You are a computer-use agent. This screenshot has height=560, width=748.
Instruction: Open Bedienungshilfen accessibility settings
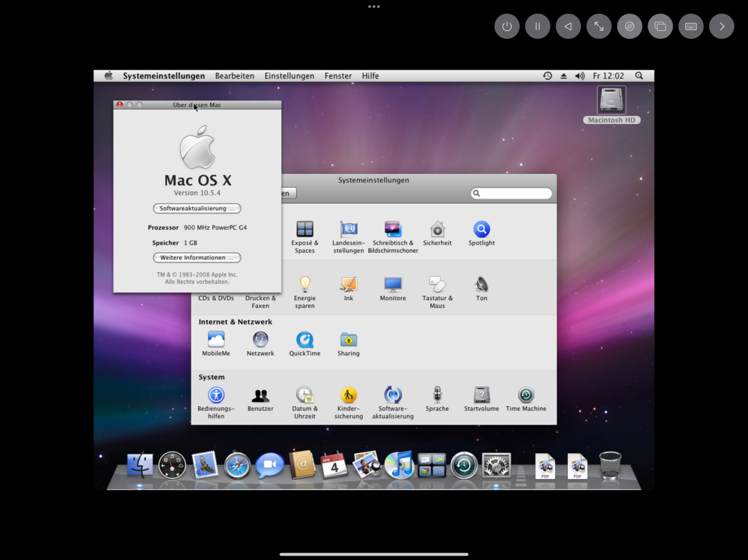[216, 402]
